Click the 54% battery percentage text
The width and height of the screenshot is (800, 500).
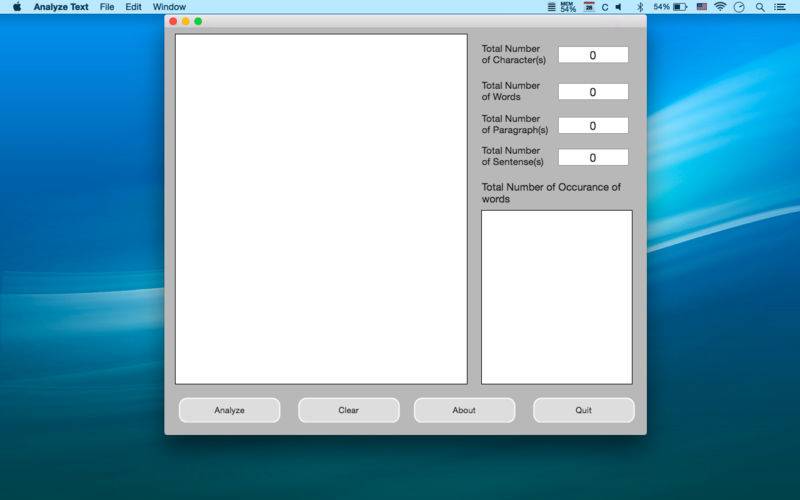tap(661, 7)
